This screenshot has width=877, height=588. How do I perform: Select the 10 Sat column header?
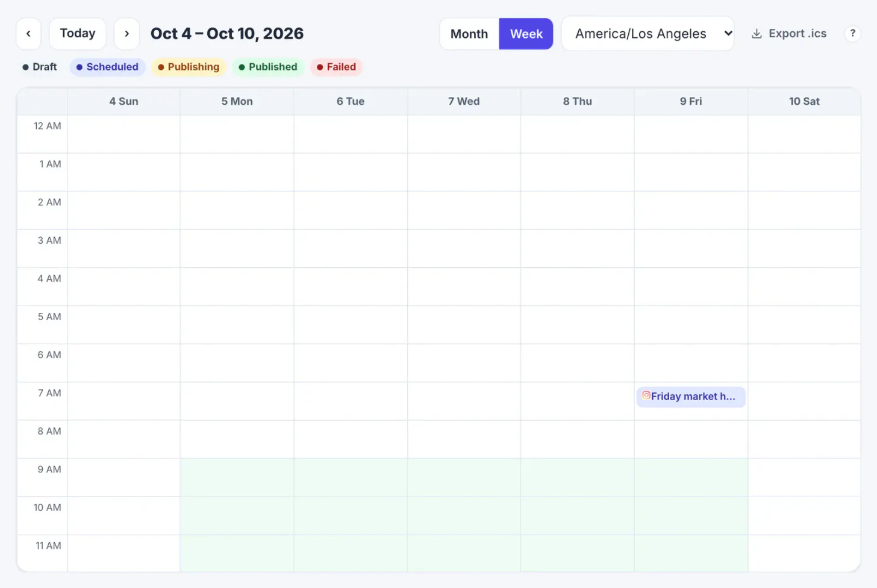[x=804, y=102]
